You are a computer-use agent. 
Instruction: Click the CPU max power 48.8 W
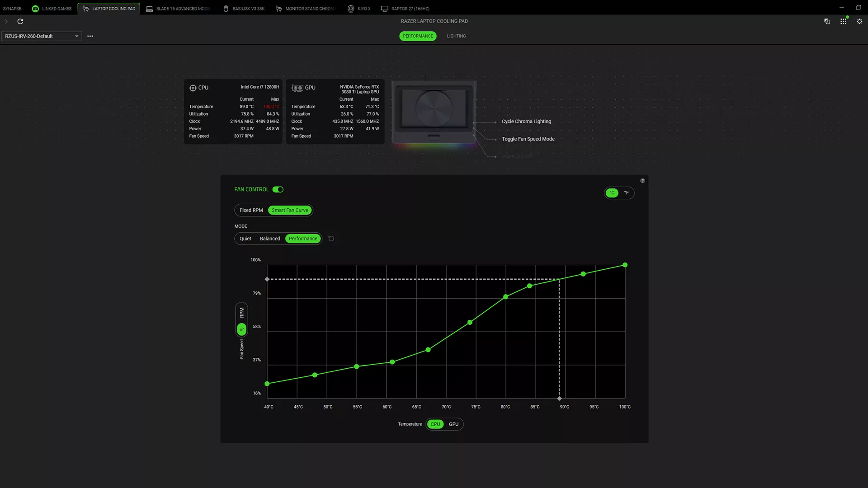tap(273, 129)
